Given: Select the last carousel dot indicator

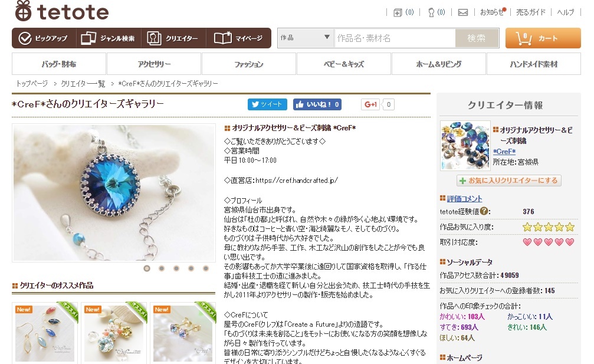Looking at the screenshot, I should coord(206,268).
